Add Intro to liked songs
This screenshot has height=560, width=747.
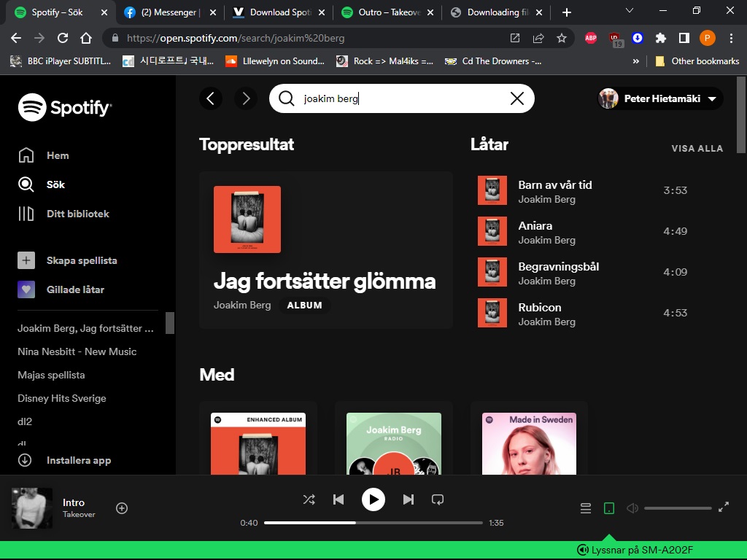[122, 508]
